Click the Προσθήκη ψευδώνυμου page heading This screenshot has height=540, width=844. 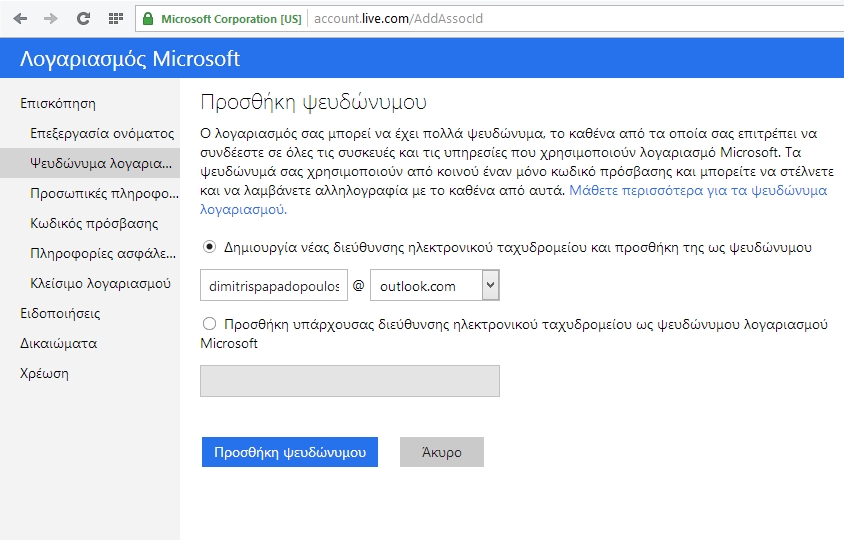coord(313,102)
